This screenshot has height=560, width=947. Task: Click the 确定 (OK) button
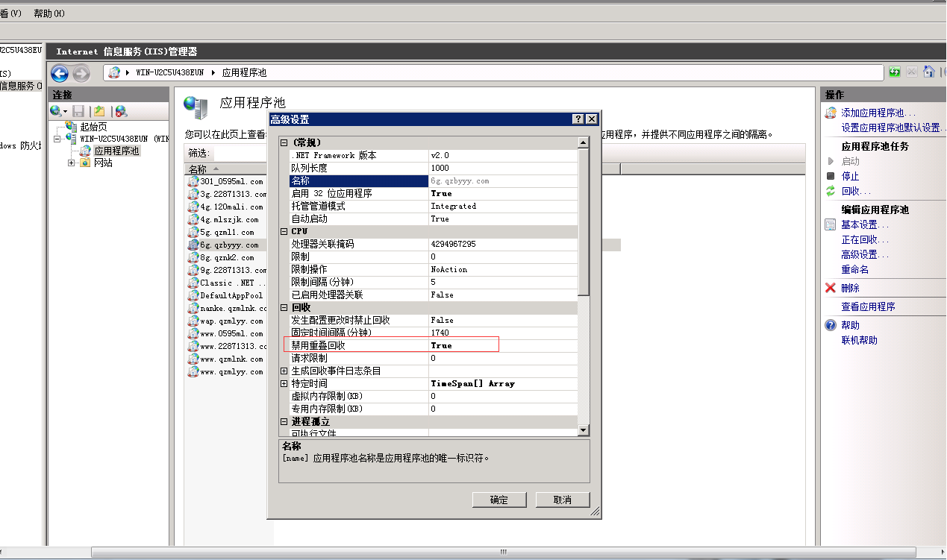click(498, 500)
